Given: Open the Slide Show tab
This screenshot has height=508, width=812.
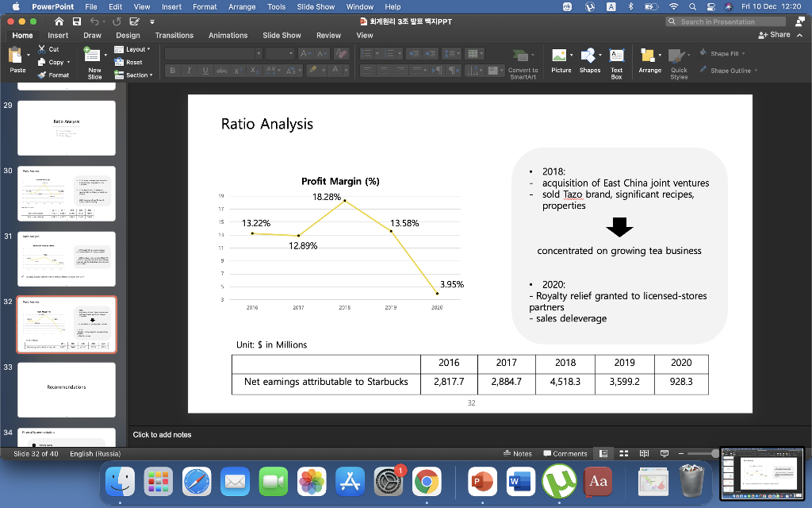Looking at the screenshot, I should pyautogui.click(x=282, y=35).
